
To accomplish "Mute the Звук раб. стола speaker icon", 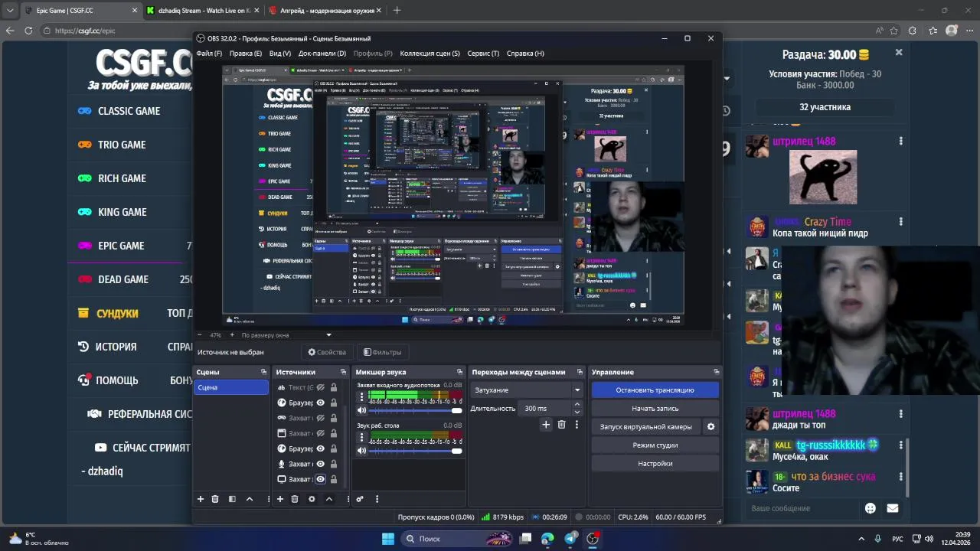I will click(x=361, y=451).
